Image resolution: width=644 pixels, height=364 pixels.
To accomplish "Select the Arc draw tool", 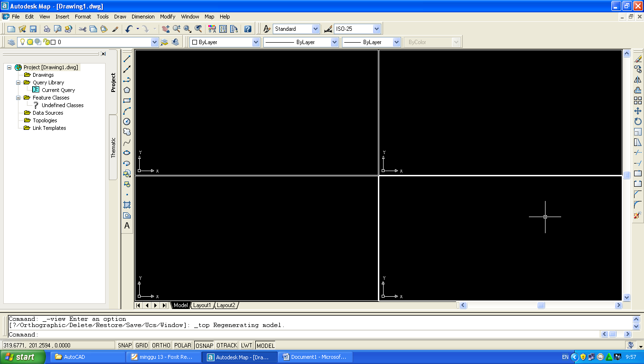I will coord(127,111).
